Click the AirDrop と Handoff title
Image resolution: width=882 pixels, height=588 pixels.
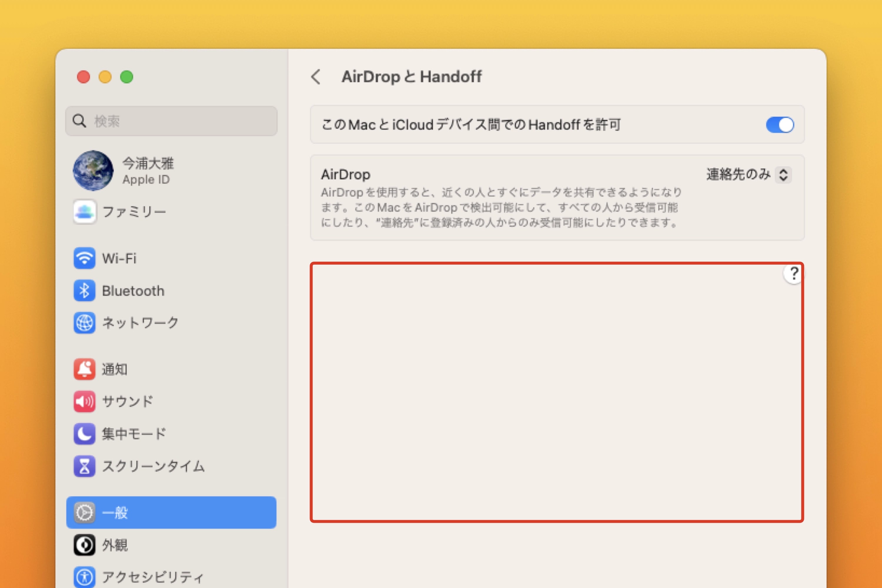(412, 77)
